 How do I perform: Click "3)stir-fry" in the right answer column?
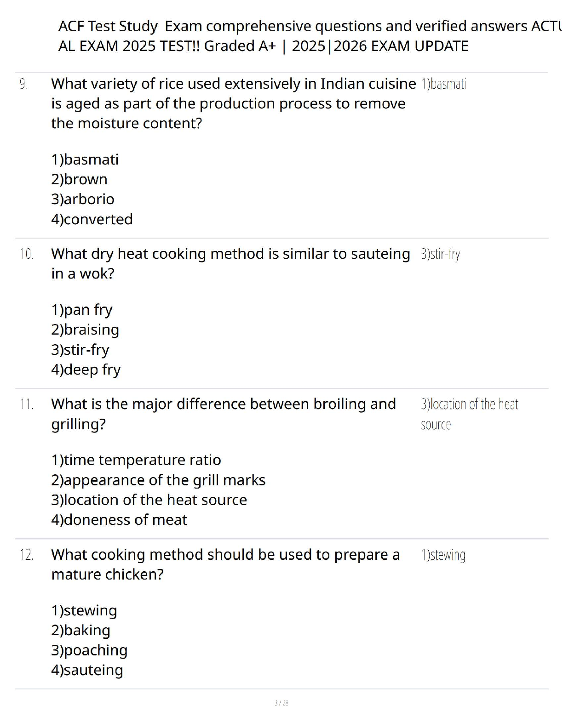click(440, 254)
